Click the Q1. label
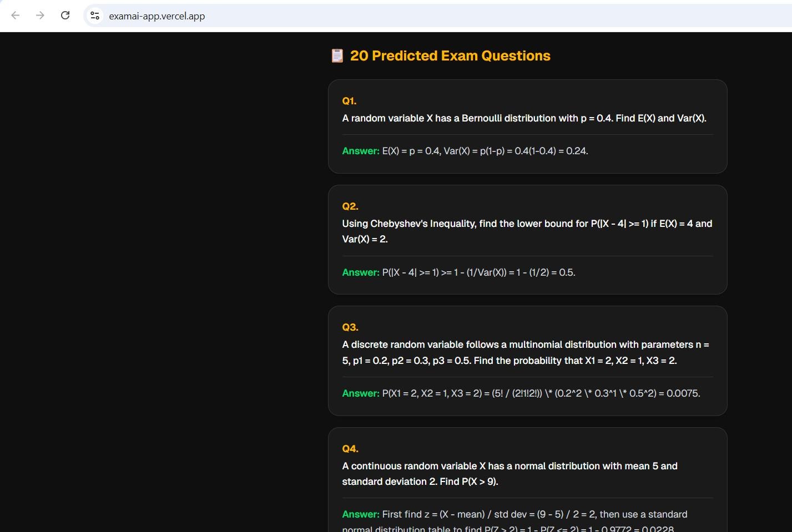This screenshot has width=792, height=532. coord(349,101)
